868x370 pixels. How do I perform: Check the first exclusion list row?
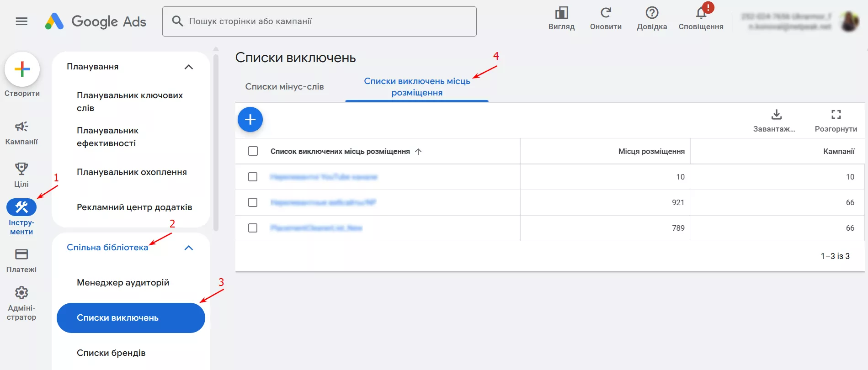252,177
